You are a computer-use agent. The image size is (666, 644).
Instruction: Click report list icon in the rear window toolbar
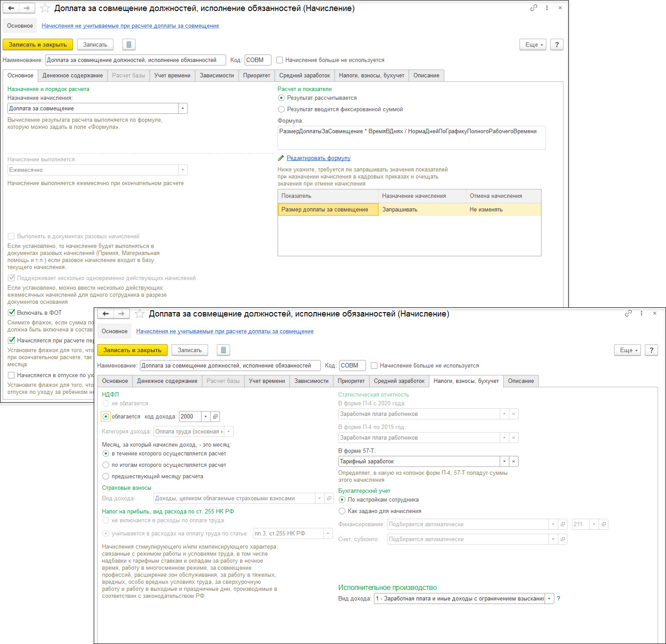click(x=128, y=44)
